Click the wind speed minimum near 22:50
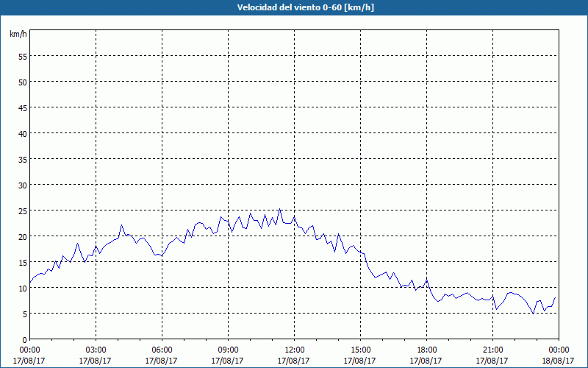Screen dimensions: 588x368 point(534,314)
